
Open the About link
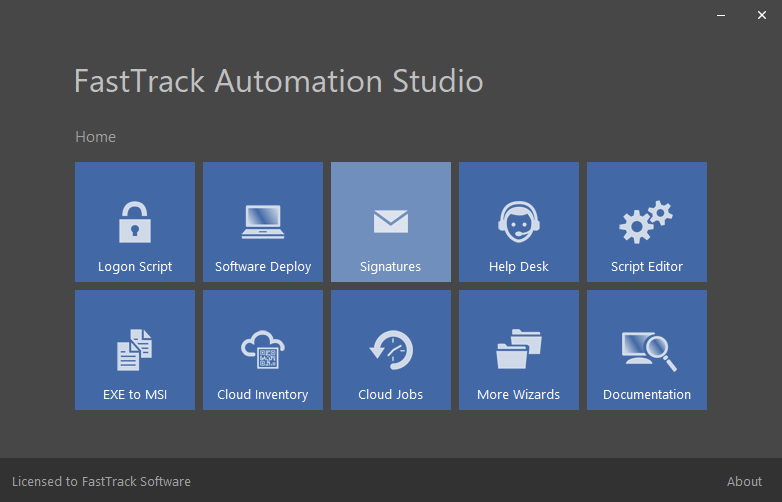click(x=744, y=481)
